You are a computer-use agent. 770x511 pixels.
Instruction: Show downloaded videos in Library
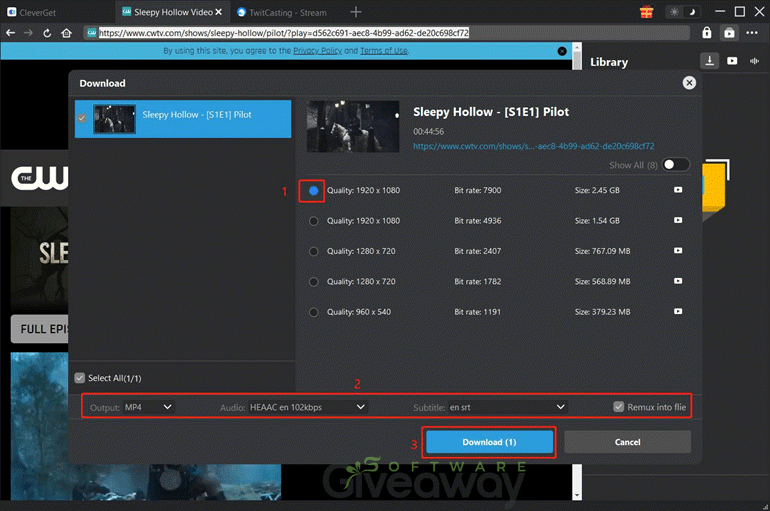(732, 61)
